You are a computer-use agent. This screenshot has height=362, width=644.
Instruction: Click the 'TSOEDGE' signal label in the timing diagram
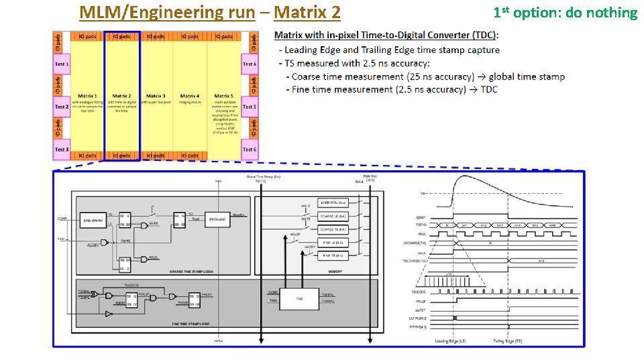419,292
